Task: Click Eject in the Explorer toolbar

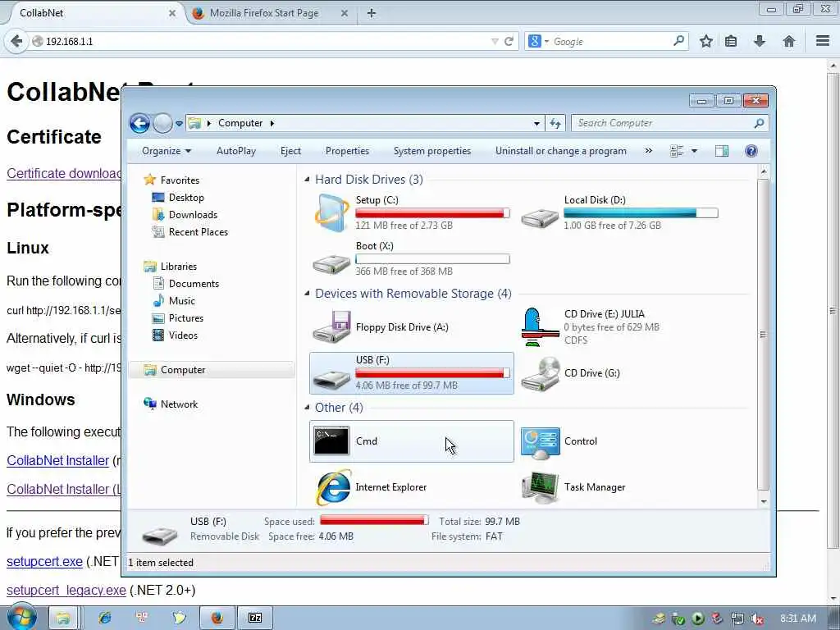Action: point(291,151)
